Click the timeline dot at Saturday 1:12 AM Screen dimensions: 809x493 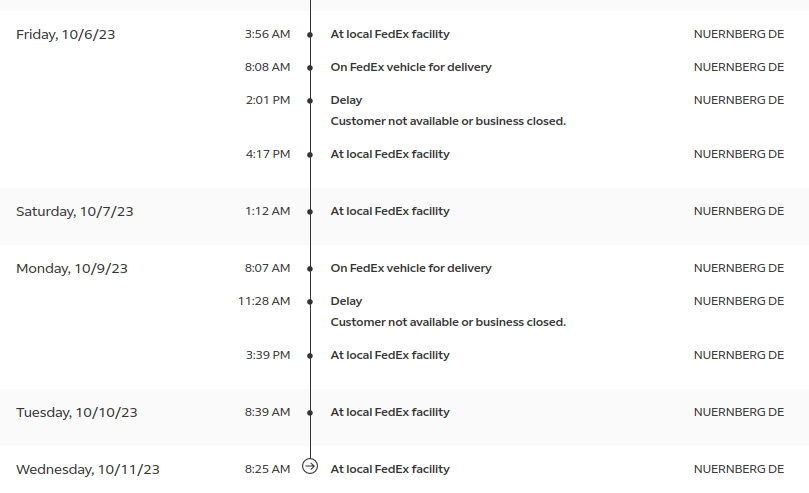tap(310, 212)
